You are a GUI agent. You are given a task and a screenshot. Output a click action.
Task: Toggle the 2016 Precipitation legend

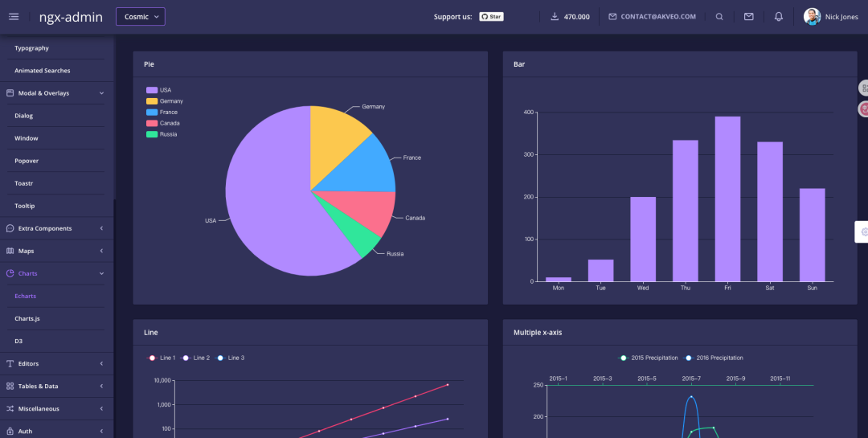pyautogui.click(x=713, y=358)
